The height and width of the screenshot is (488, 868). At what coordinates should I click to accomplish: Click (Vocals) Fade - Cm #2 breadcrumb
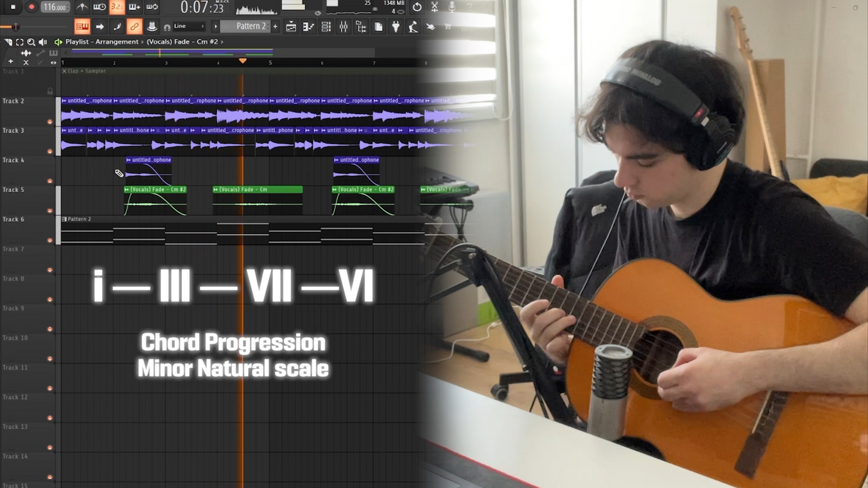pos(183,42)
